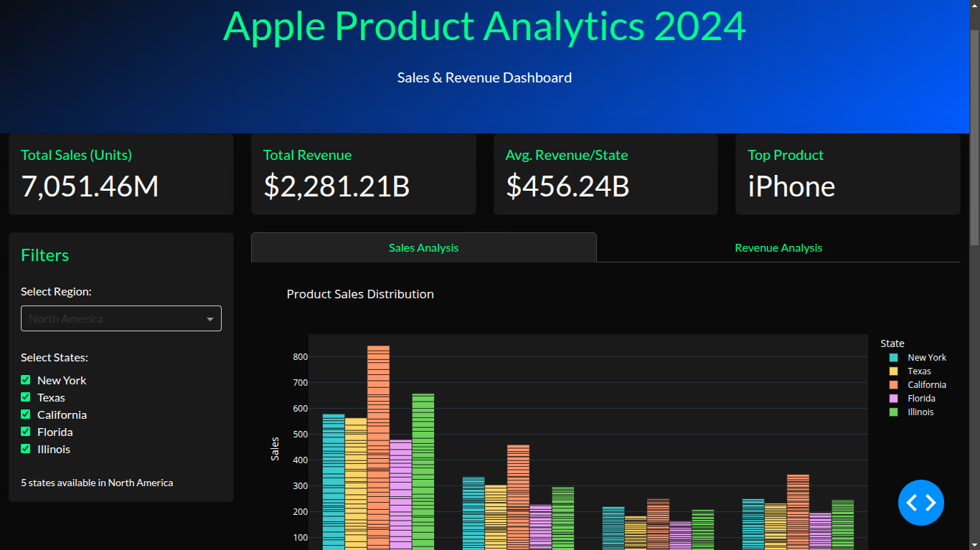
Task: Uncheck the Texas state checkbox
Action: point(26,397)
